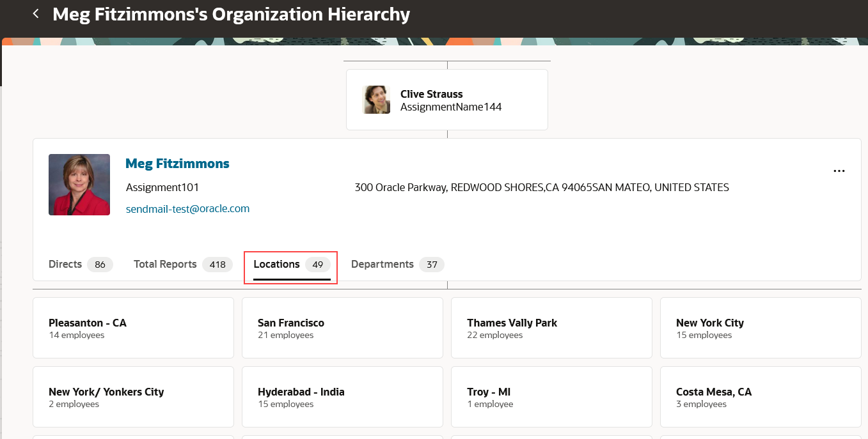Viewport: 868px width, 439px height.
Task: Open the Troy - MI location card
Action: coord(551,397)
